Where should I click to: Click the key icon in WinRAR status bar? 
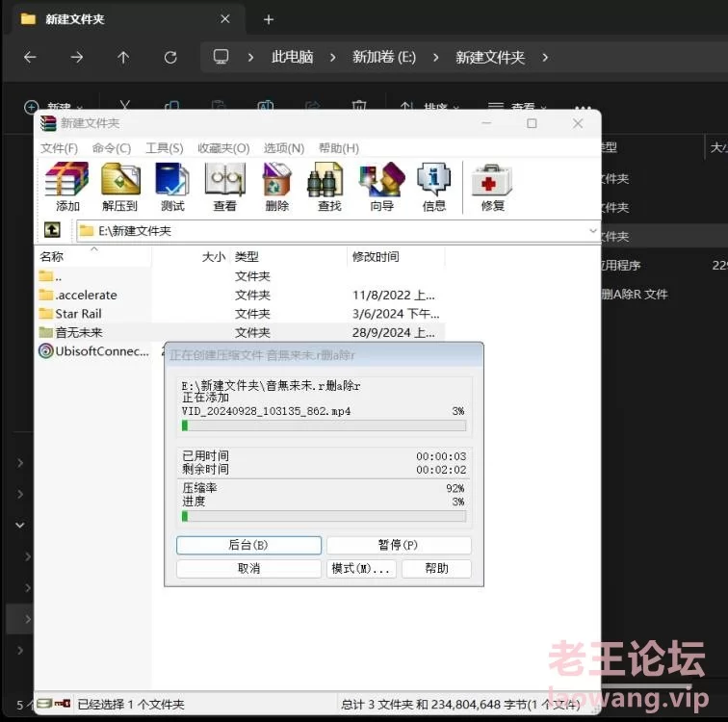pyautogui.click(x=63, y=704)
